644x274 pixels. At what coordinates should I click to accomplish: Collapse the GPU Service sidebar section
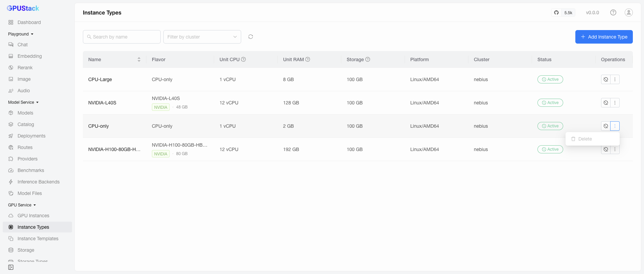(x=22, y=205)
